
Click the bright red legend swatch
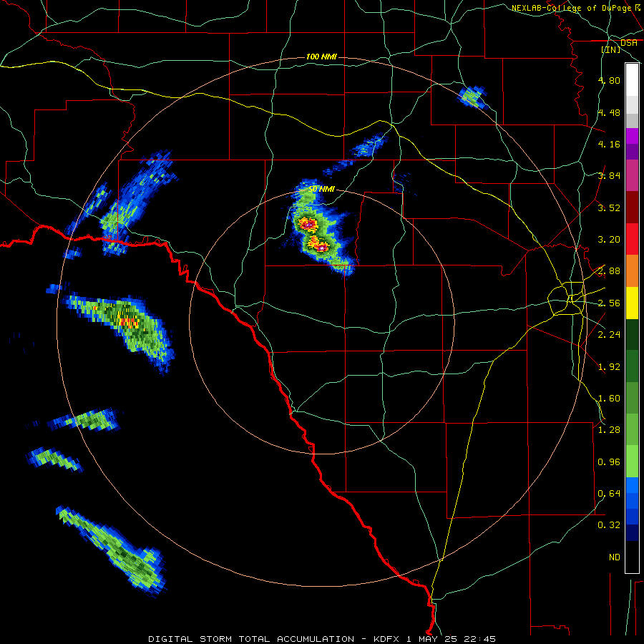[x=632, y=239]
